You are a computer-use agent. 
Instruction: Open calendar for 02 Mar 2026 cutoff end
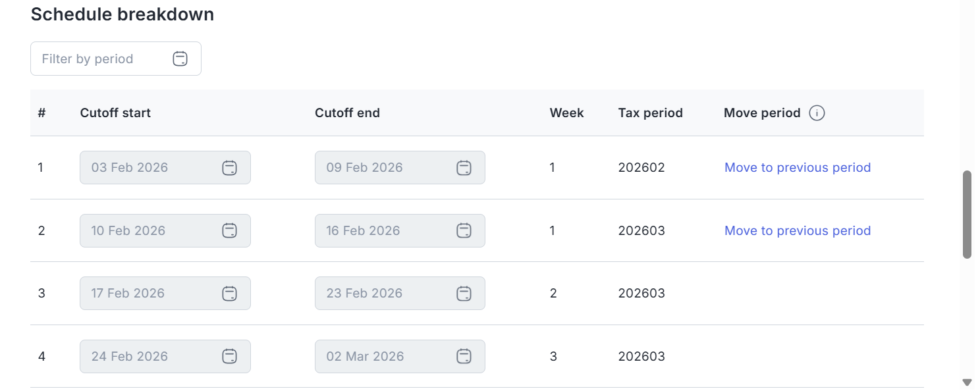pos(464,357)
